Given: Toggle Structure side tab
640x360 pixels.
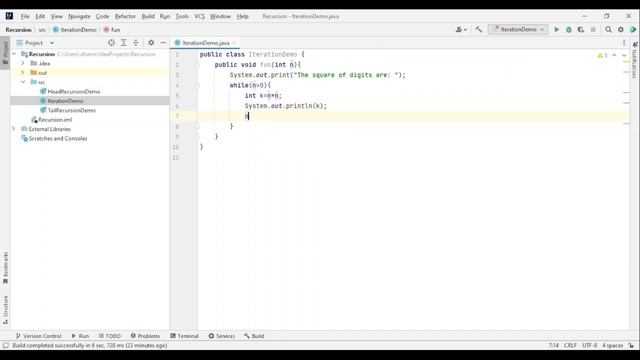Looking at the screenshot, I should click(5, 310).
